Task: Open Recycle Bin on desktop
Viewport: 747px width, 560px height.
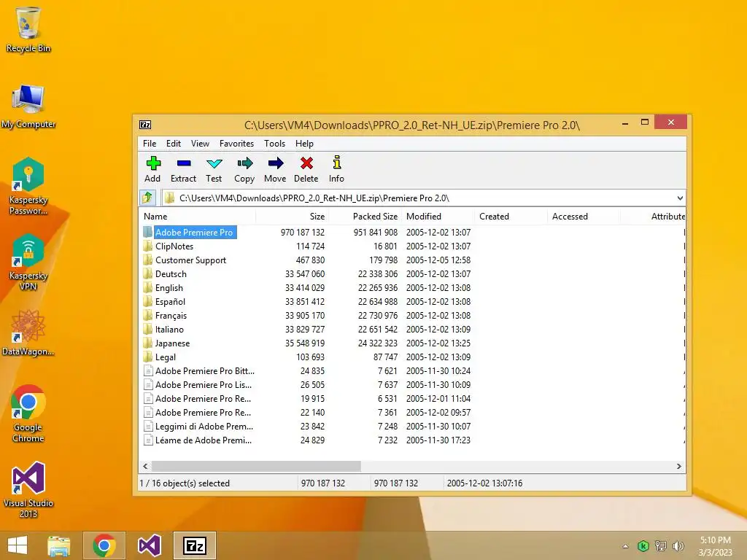Action: click(28, 29)
